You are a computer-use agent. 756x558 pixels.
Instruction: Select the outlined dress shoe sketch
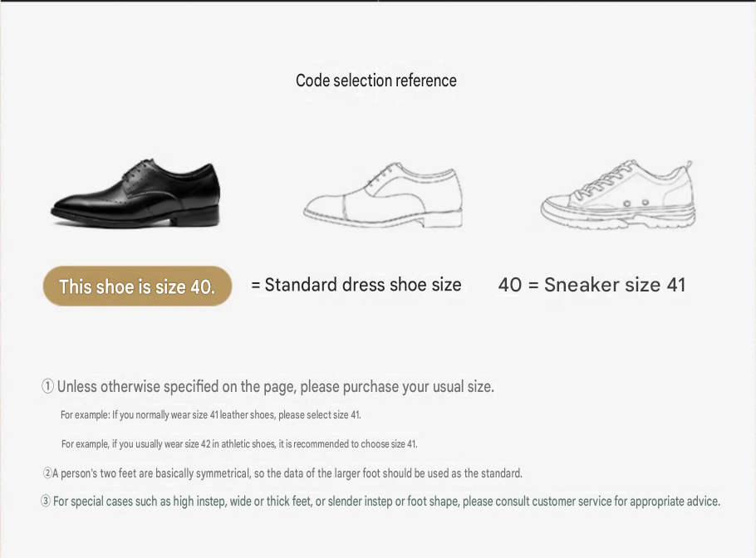(383, 195)
